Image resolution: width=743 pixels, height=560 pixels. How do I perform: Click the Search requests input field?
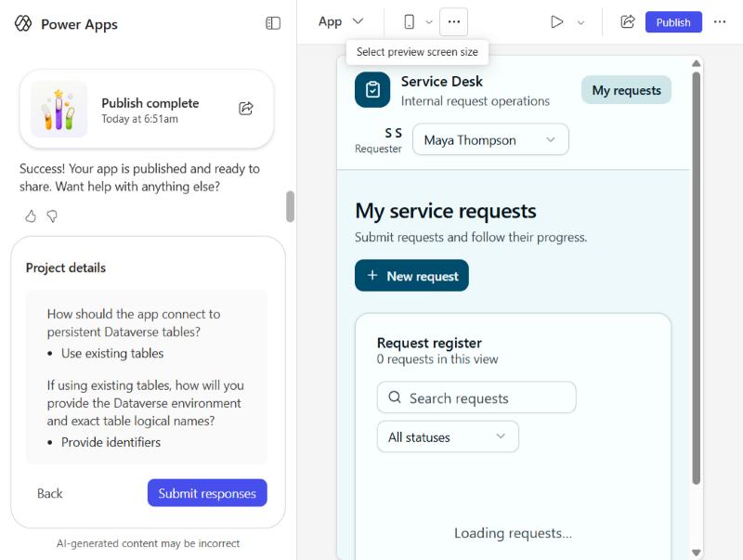pyautogui.click(x=476, y=397)
